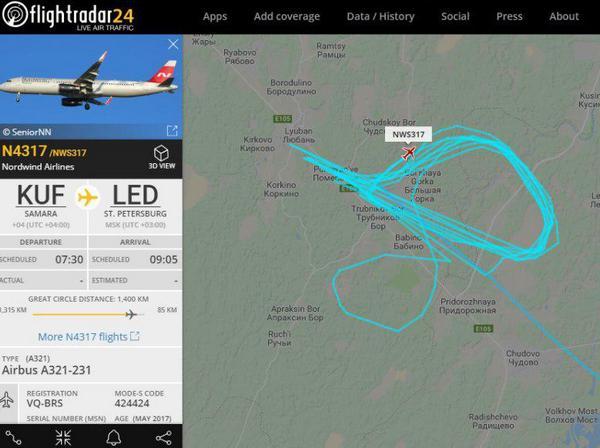Open More N4317 flights link

88,337
